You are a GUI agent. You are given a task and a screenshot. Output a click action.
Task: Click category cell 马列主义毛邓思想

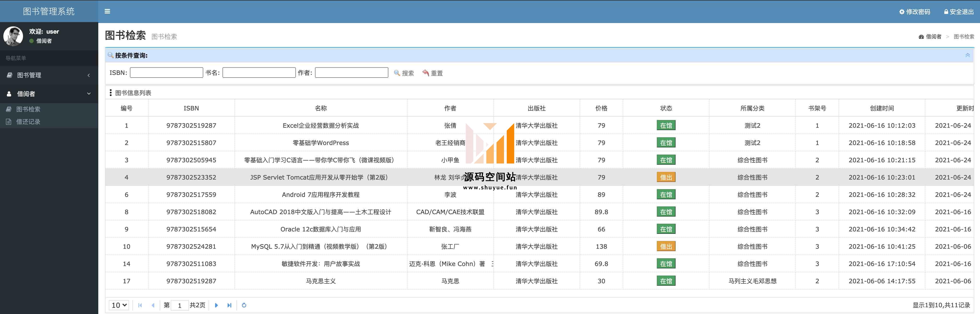coord(752,281)
